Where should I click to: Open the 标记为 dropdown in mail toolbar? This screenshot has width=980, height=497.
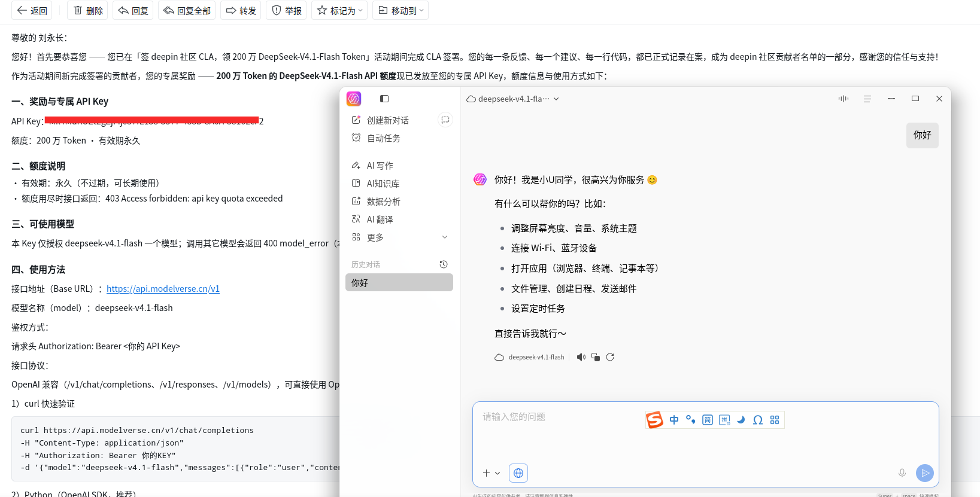[x=340, y=11]
